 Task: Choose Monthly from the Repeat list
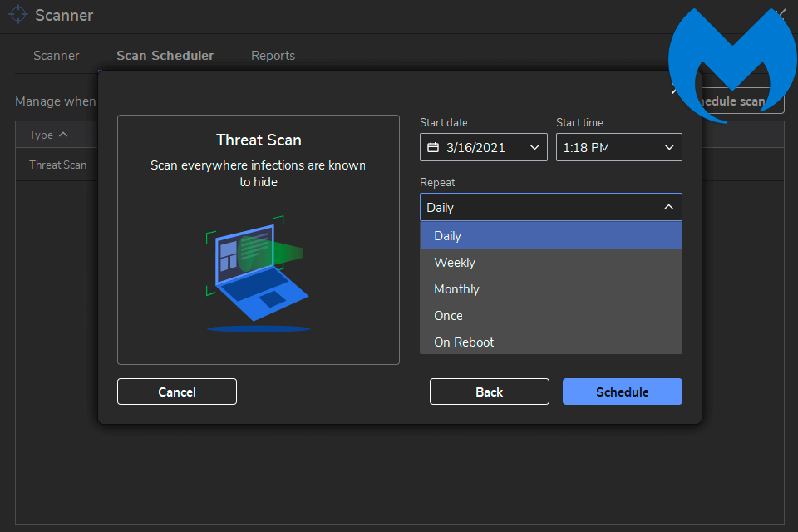click(x=550, y=289)
